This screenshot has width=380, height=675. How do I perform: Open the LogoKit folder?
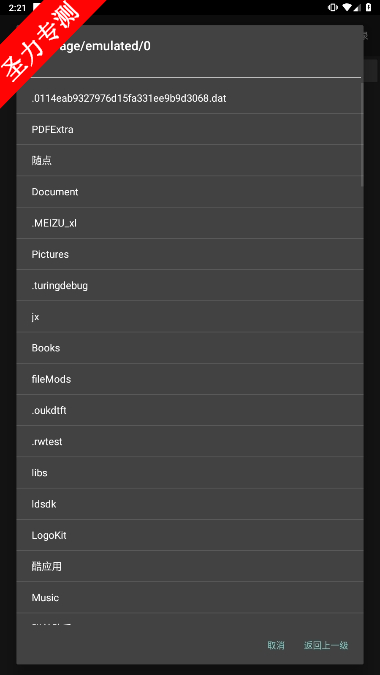(x=190, y=535)
